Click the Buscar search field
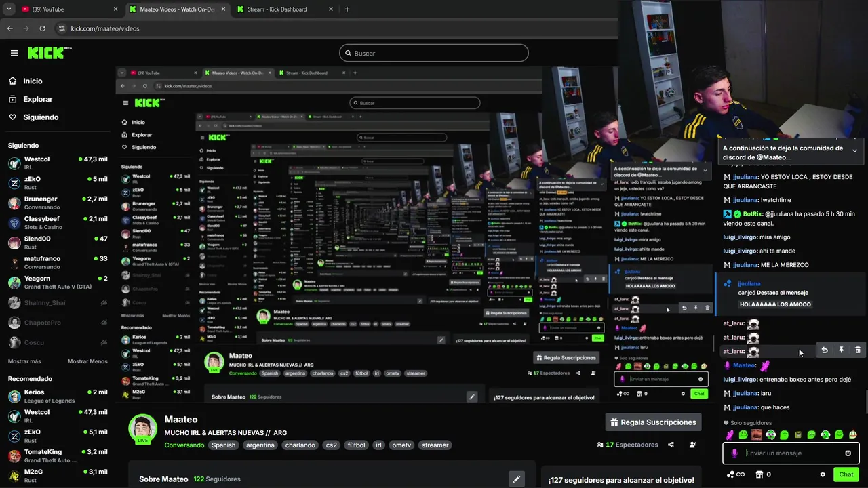Screen dimensions: 868x488 [x=434, y=53]
